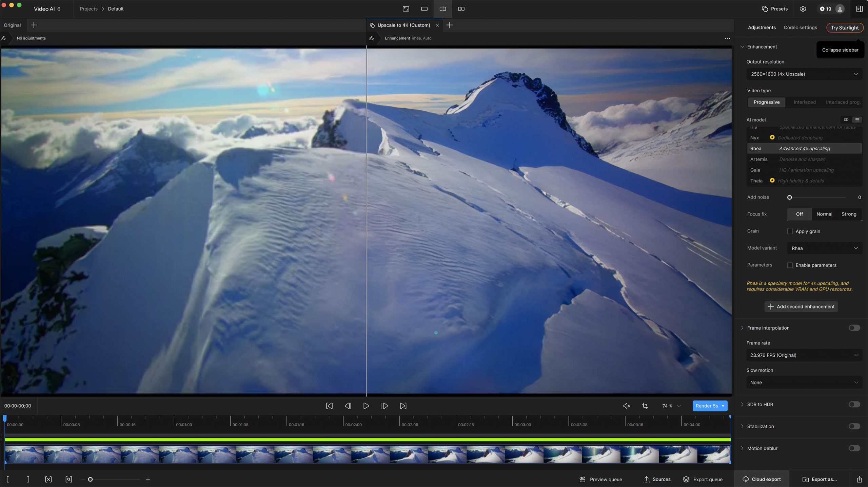Set the trim out-point bracket
This screenshot has width=868, height=487.
(28, 479)
